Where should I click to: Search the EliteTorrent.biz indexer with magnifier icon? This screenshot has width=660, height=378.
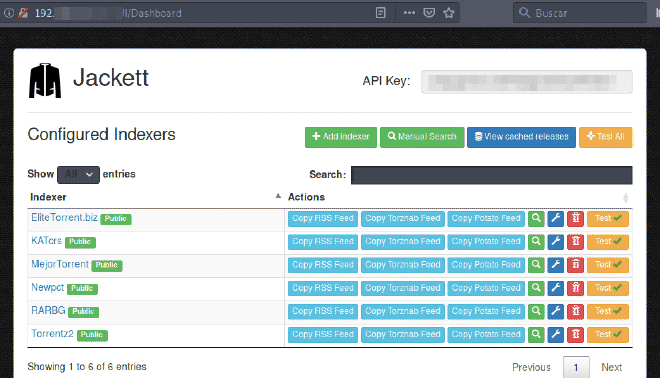click(x=536, y=218)
